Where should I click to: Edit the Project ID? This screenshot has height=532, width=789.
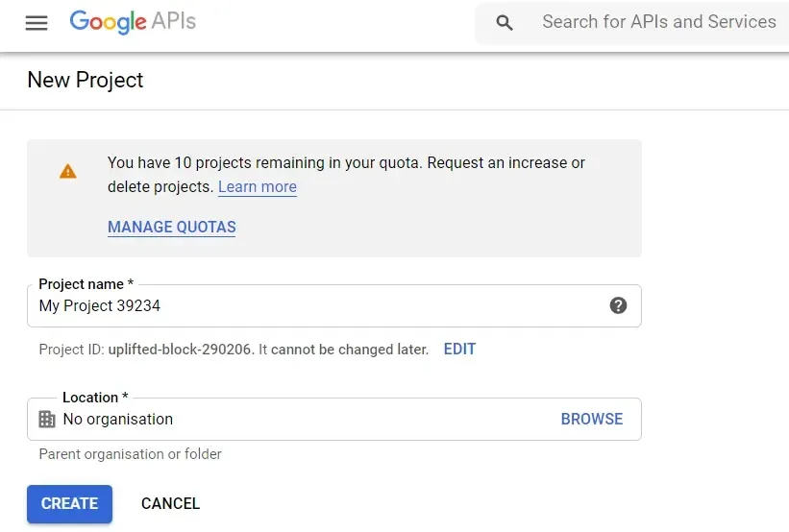click(x=459, y=349)
